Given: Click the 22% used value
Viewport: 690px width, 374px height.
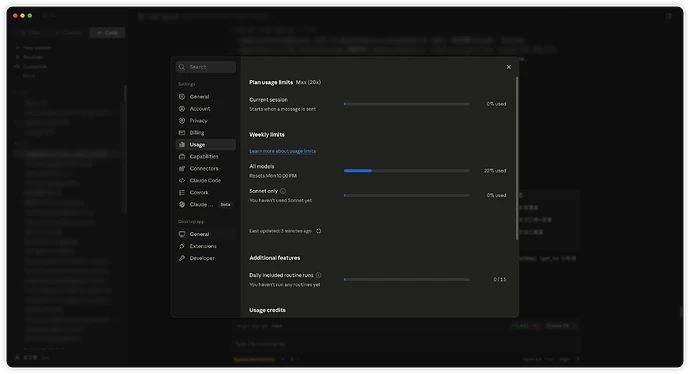Looking at the screenshot, I should pyautogui.click(x=495, y=170).
